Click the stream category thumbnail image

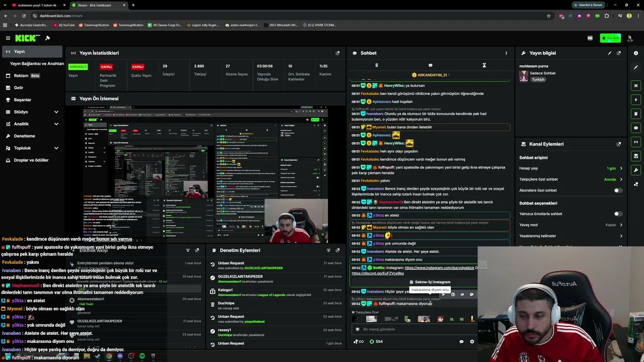point(524,76)
